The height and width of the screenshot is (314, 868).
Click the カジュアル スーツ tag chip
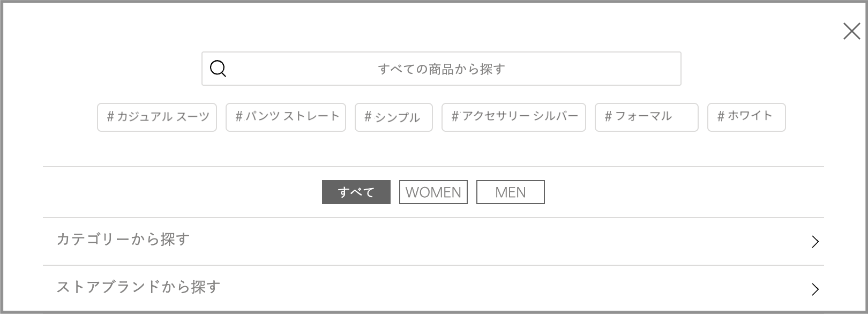coord(156,117)
